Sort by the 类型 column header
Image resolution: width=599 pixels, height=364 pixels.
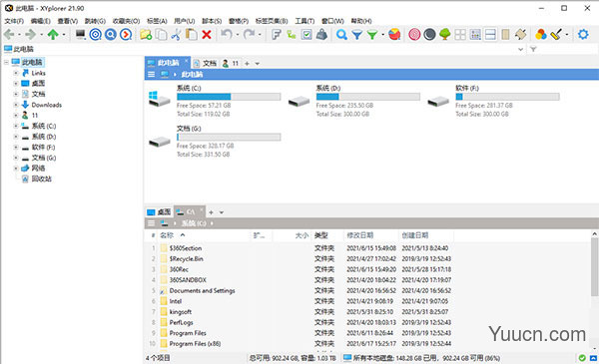[320, 235]
